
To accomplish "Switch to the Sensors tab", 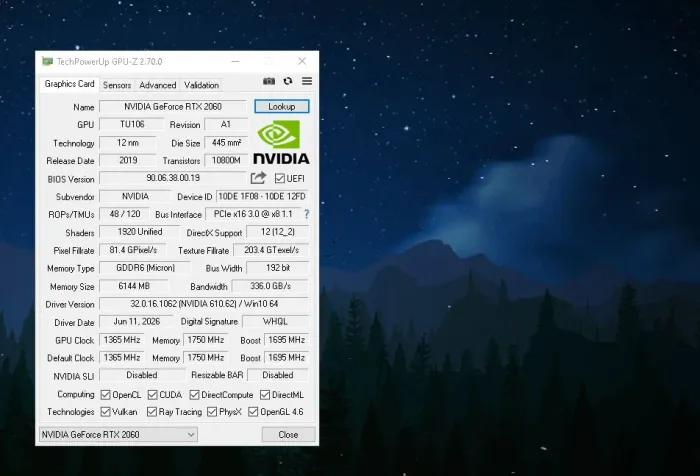I will [x=117, y=85].
